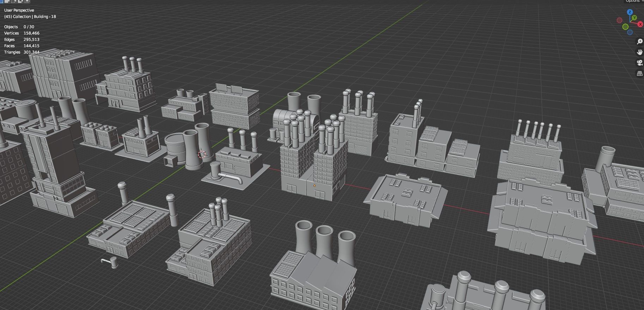The image size is (644, 310).
Task: Click the Triangles '301,344' value
Action: point(31,52)
